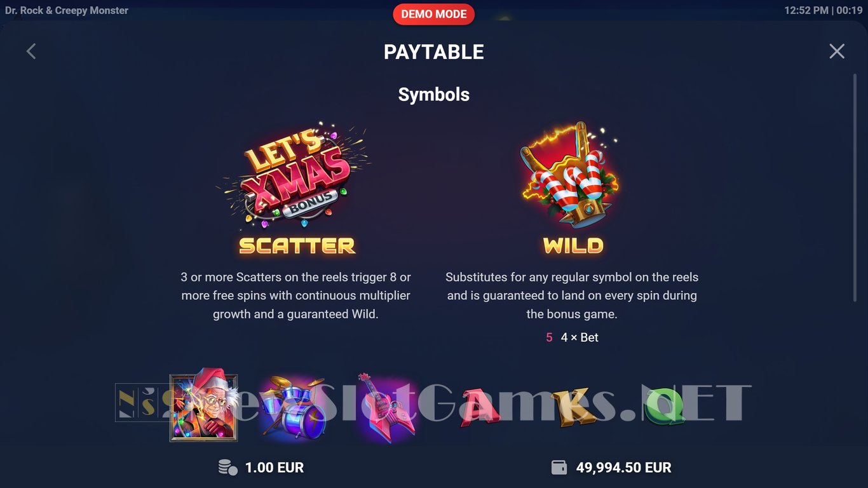
Task: Click the candy cane Wild hand symbol
Action: click(571, 175)
